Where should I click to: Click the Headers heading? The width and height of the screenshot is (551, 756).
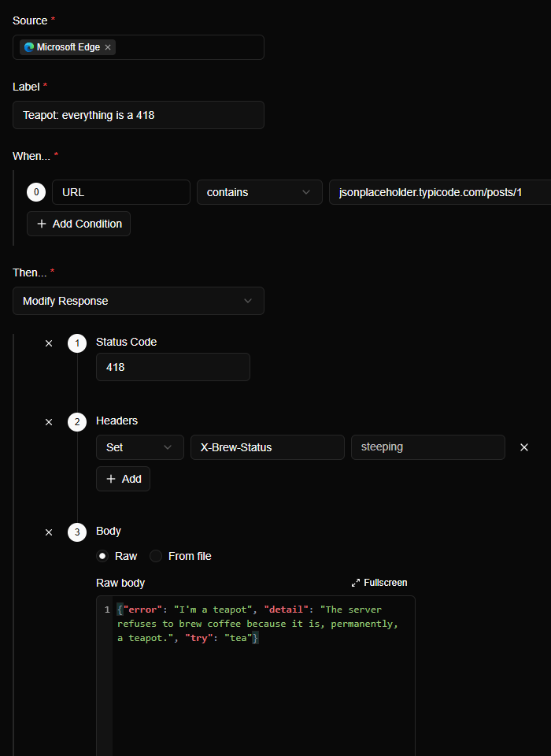(116, 421)
